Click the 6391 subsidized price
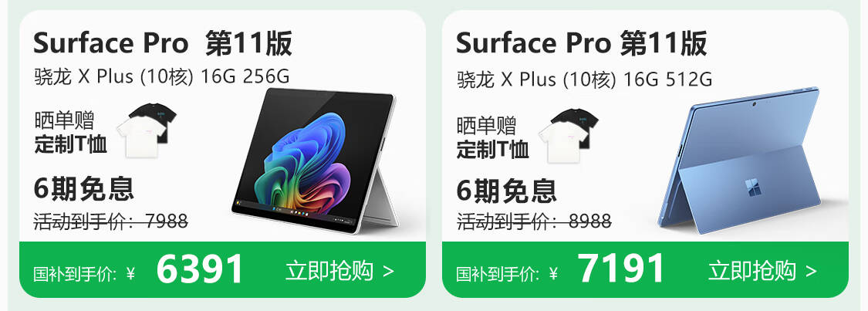The height and width of the screenshot is (311, 868). point(200,269)
